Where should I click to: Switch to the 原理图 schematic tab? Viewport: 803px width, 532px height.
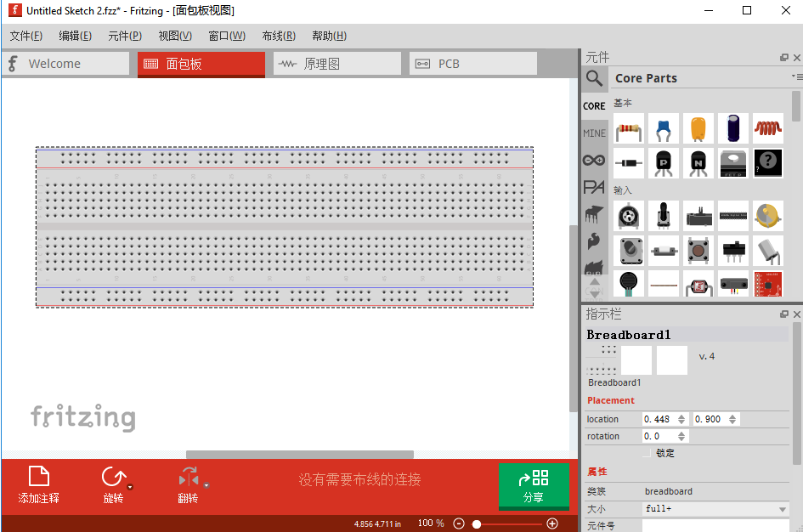337,64
